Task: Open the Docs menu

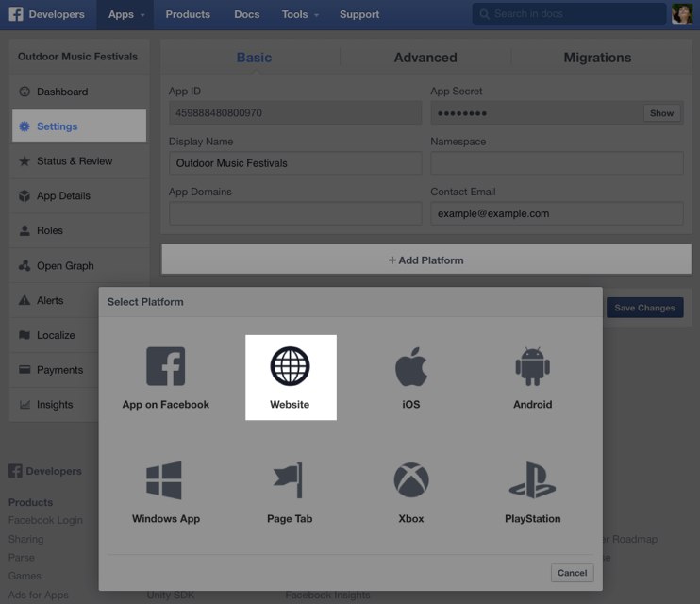Action: coord(247,15)
